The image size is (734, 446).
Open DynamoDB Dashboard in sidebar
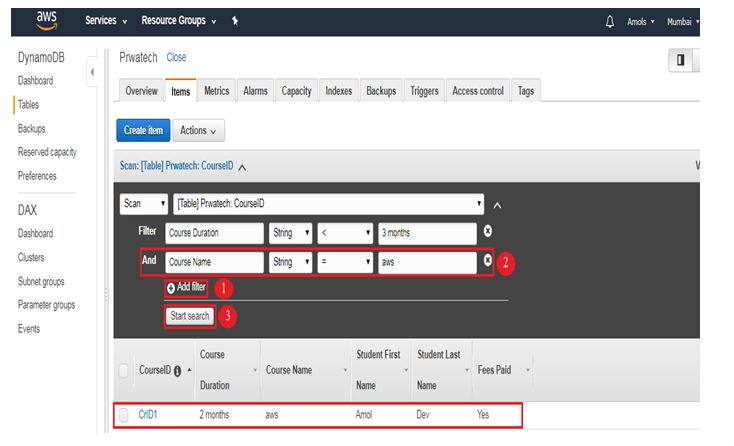[36, 80]
